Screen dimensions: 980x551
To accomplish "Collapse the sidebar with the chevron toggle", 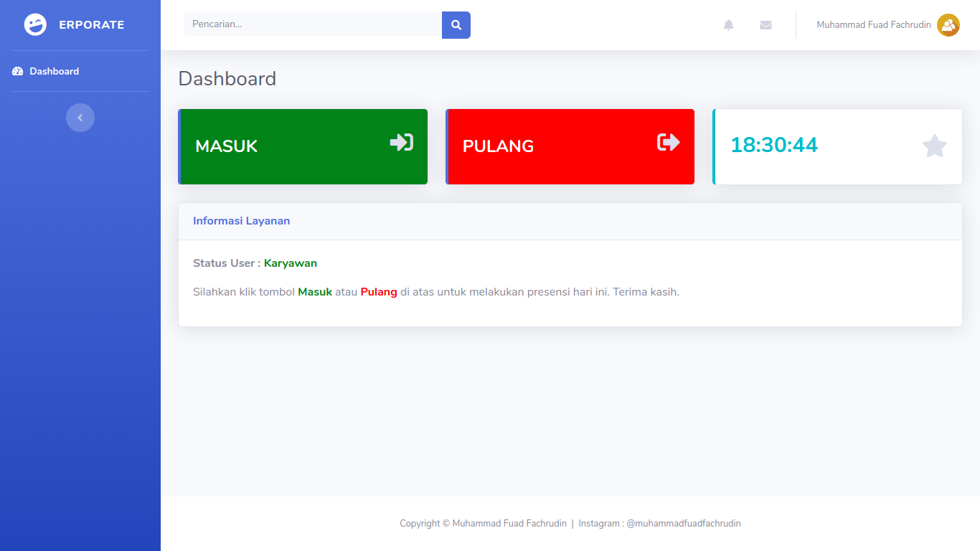I will [x=80, y=118].
